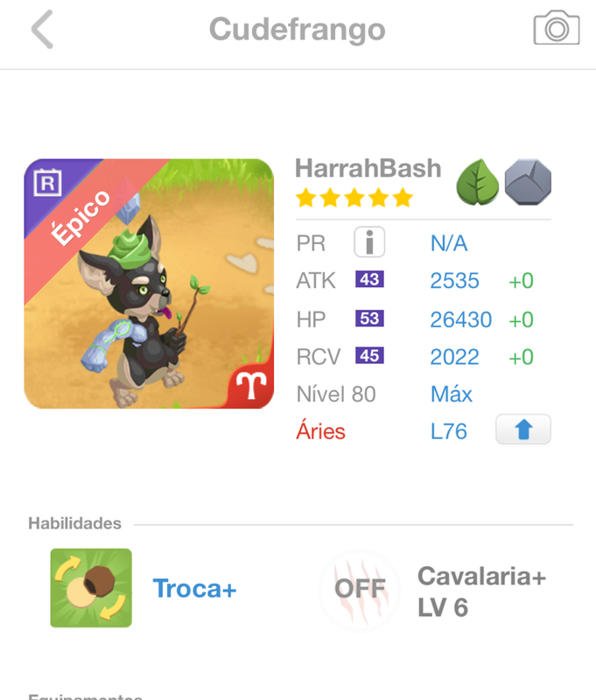Tap the Troca+ skill name
The width and height of the screenshot is (596, 700).
(194, 588)
